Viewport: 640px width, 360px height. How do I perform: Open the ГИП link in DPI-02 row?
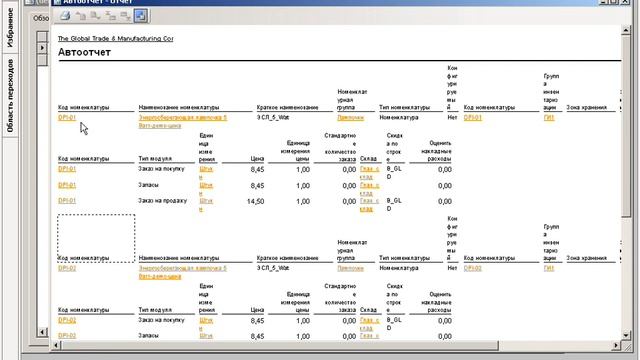(549, 268)
